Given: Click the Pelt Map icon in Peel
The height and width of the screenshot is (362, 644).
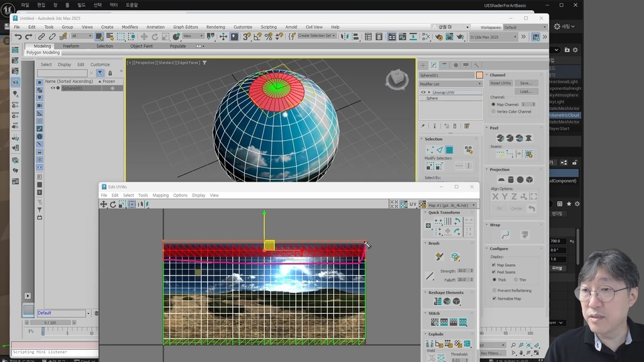Looking at the screenshot, I should (x=529, y=138).
